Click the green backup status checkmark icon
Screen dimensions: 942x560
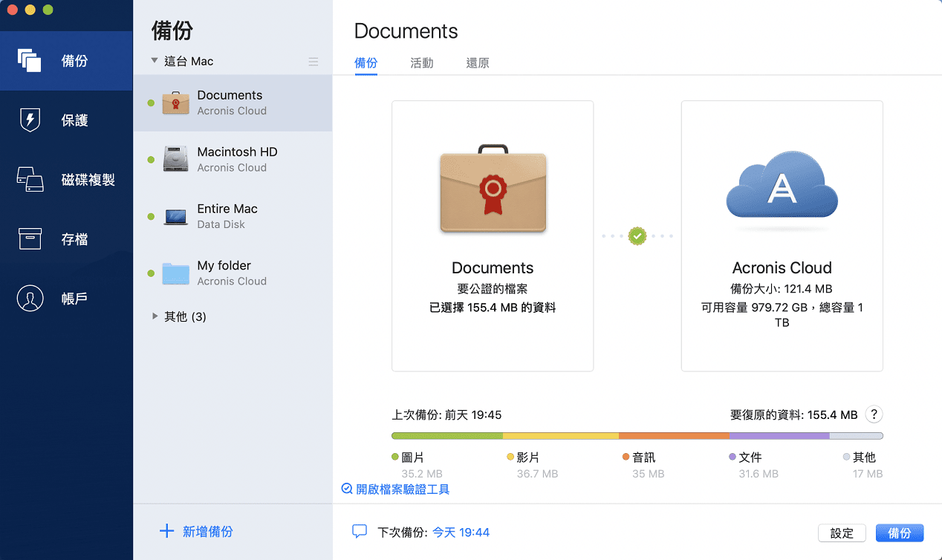point(637,236)
